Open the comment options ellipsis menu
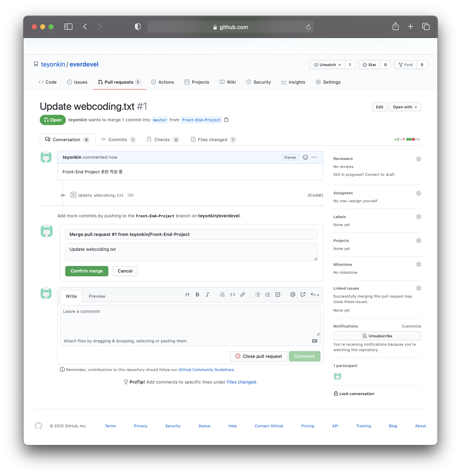Viewport: 461px width, 476px height. [314, 157]
